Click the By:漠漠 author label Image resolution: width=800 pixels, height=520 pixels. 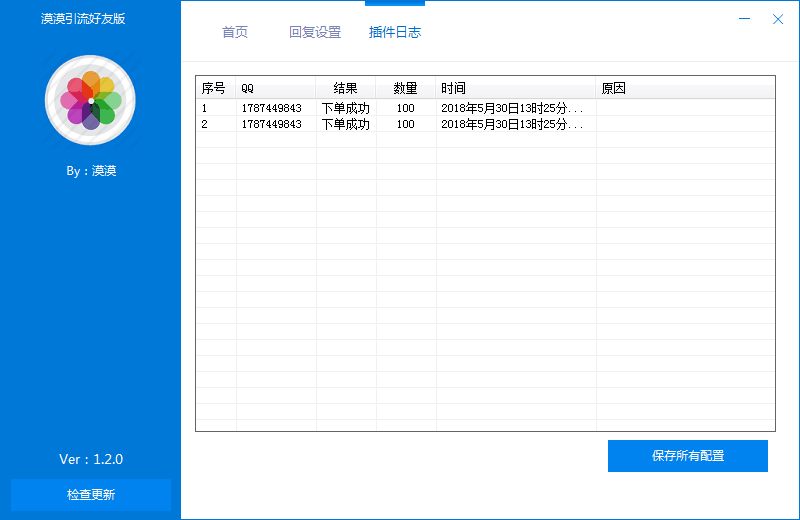click(91, 171)
